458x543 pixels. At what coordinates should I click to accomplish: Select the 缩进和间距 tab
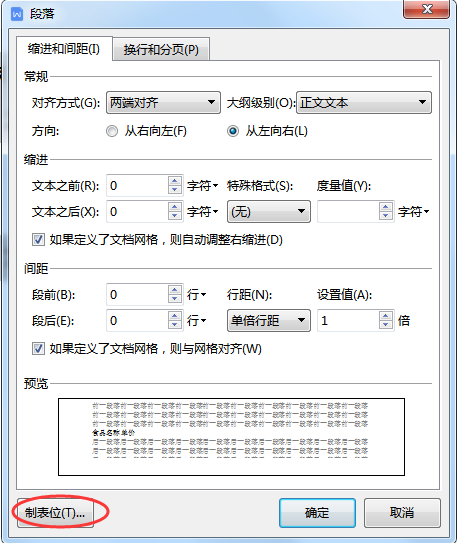(x=64, y=49)
